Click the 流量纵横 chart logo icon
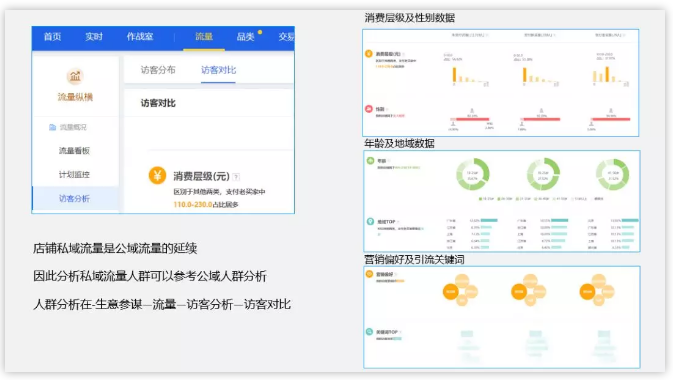The image size is (677, 380). click(x=75, y=76)
